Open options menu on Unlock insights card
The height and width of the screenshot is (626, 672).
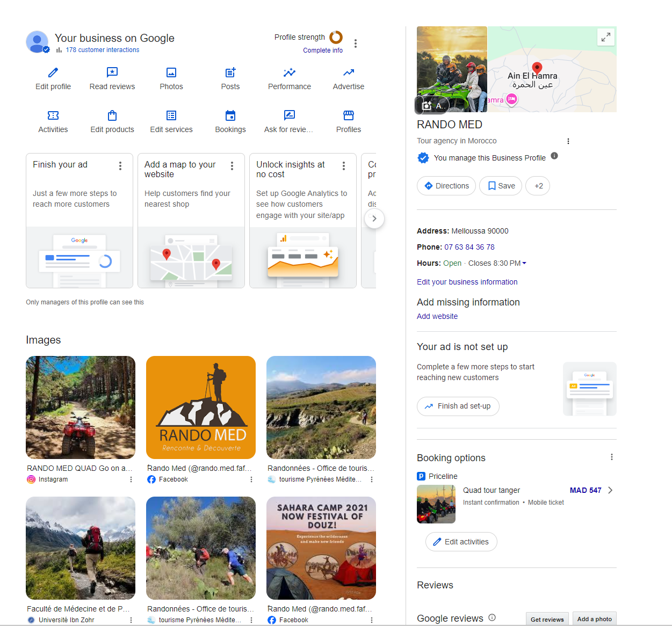point(344,166)
